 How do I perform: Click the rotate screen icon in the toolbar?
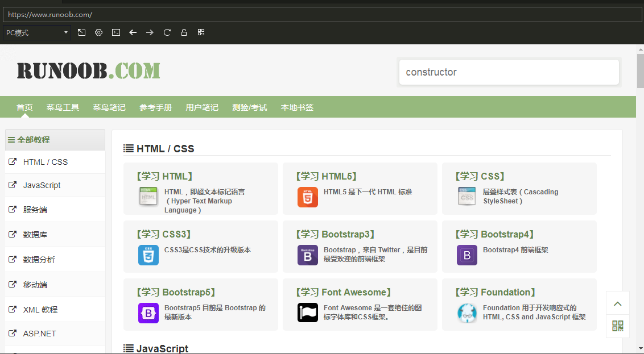[82, 32]
